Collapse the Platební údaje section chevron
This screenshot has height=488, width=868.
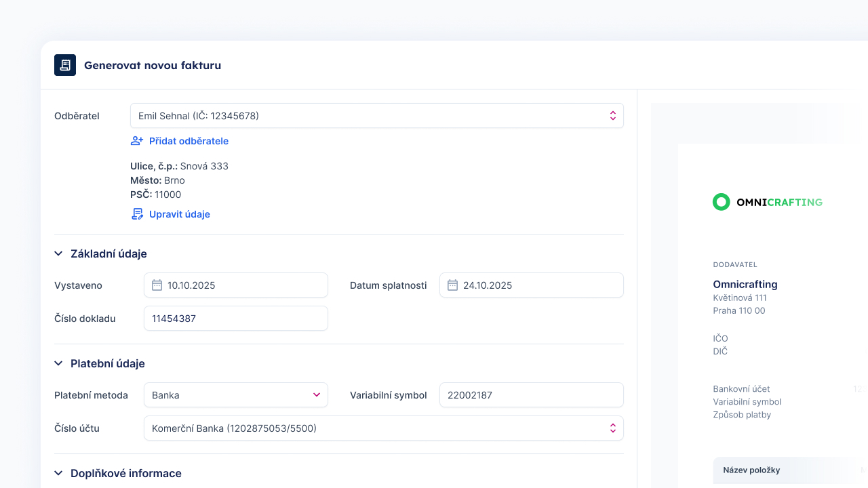tap(58, 363)
